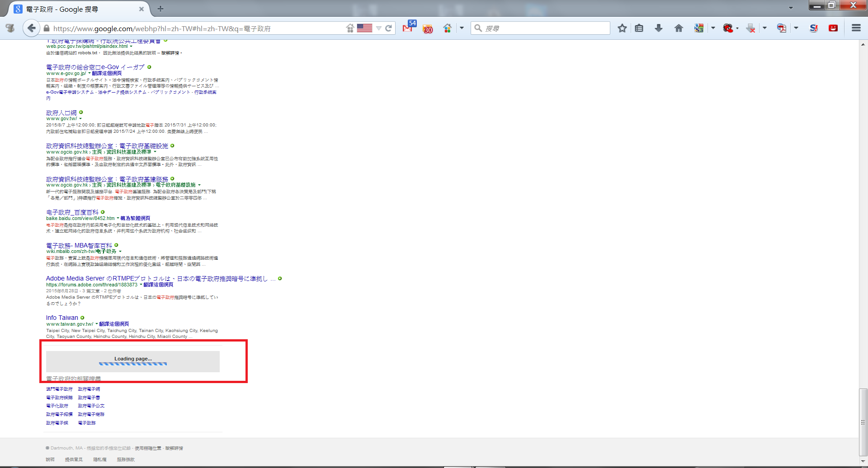868x468 pixels.
Task: Open the Firefox hamburger menu
Action: point(856,28)
